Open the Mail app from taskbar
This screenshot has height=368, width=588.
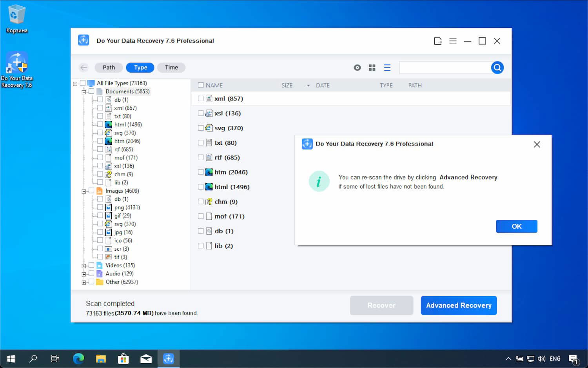tap(146, 359)
